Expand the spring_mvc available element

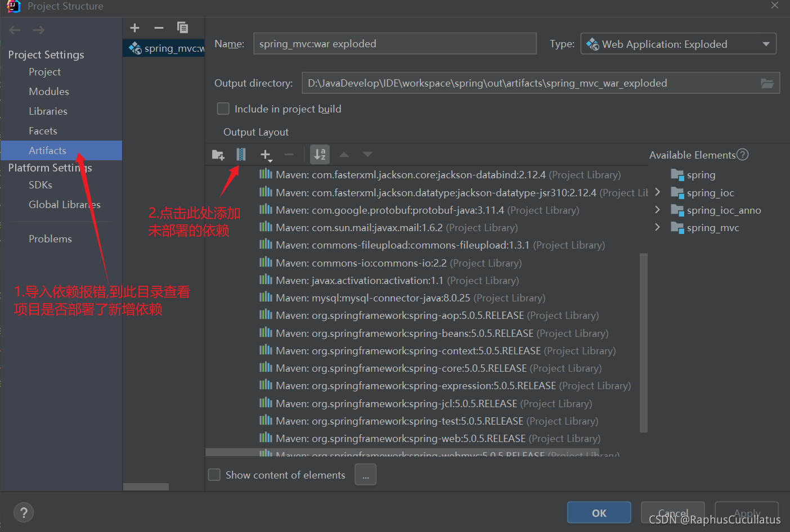tap(657, 227)
